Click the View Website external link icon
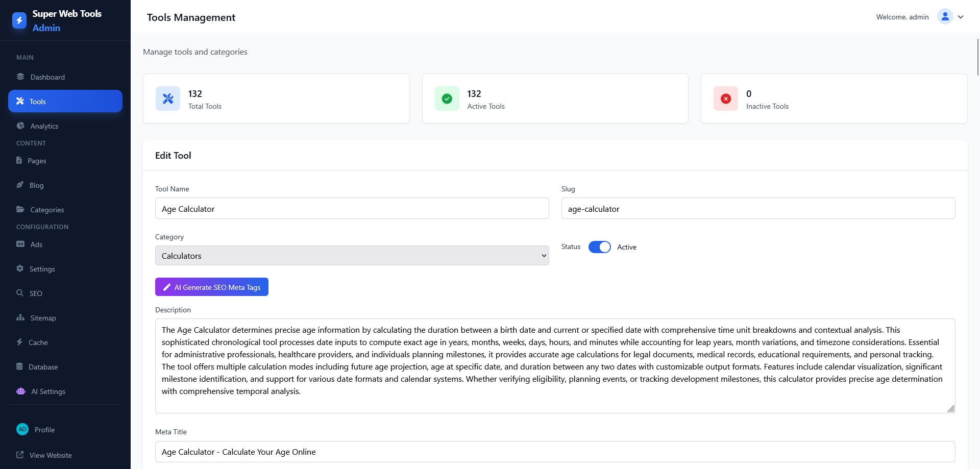The height and width of the screenshot is (469, 980). (x=20, y=455)
